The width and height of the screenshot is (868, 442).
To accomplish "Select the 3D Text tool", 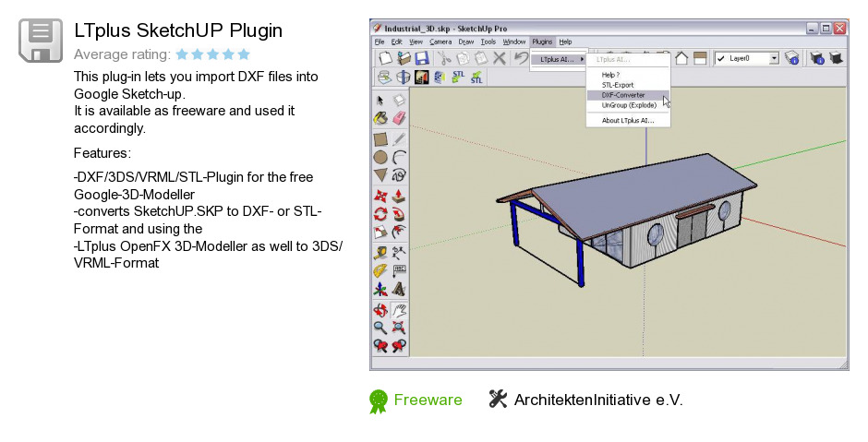I will (x=399, y=290).
